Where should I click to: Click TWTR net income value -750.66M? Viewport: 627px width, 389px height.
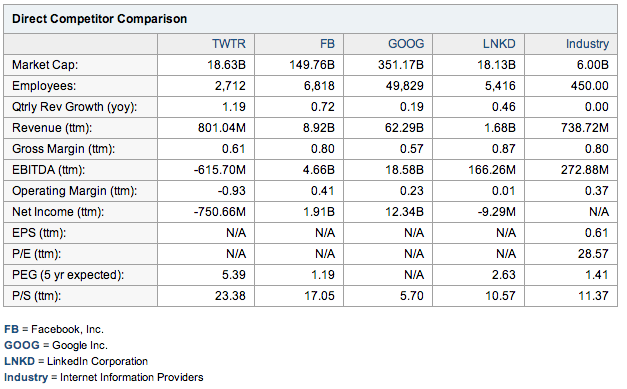[220, 212]
